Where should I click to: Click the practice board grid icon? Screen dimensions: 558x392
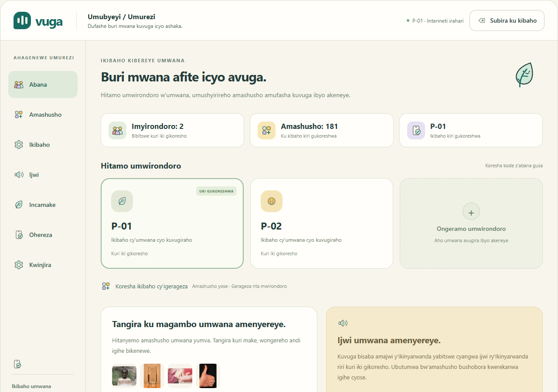106,286
